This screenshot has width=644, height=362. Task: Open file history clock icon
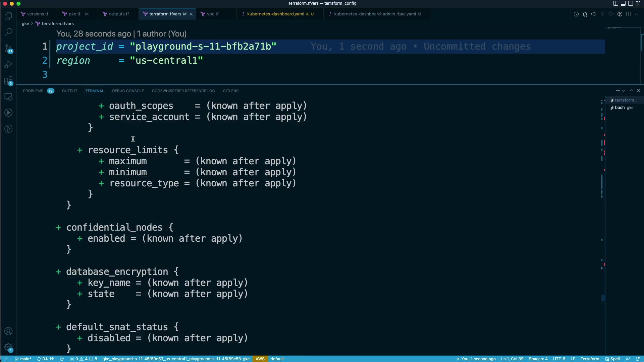pos(576,14)
